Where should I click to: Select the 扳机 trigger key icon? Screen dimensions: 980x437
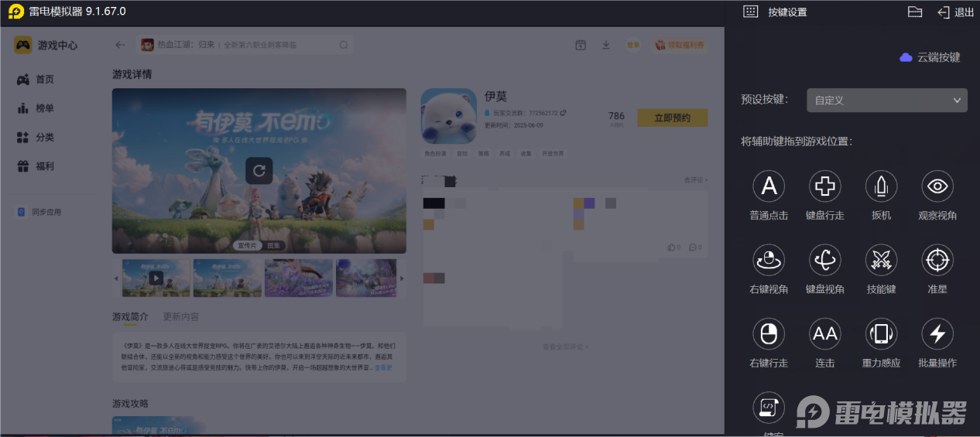tap(881, 186)
